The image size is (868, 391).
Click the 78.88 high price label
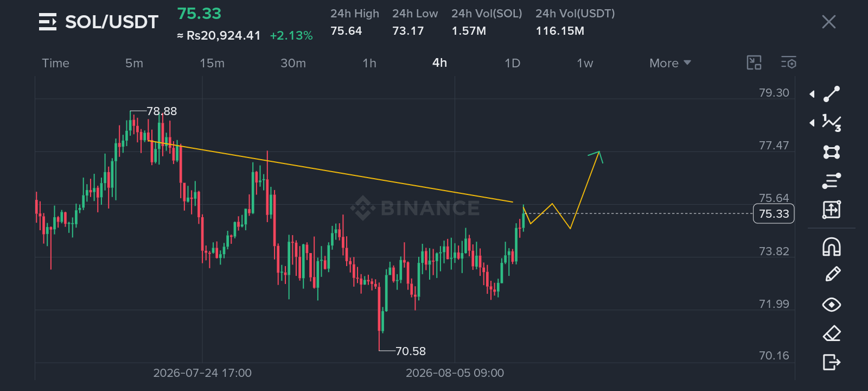pos(162,111)
